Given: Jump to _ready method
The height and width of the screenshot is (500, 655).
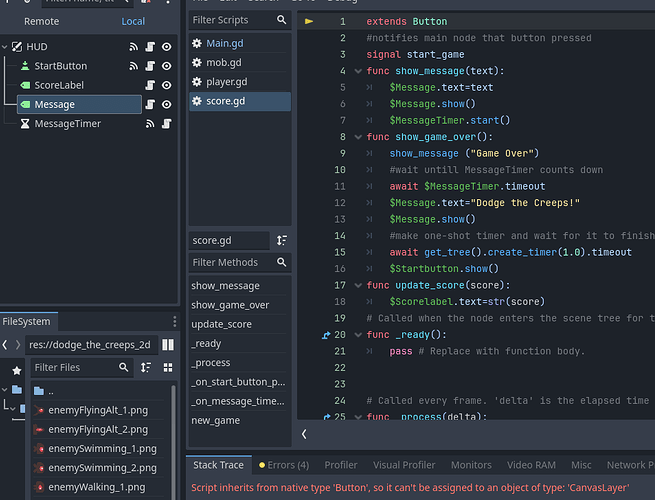Looking at the screenshot, I should coord(240,343).
